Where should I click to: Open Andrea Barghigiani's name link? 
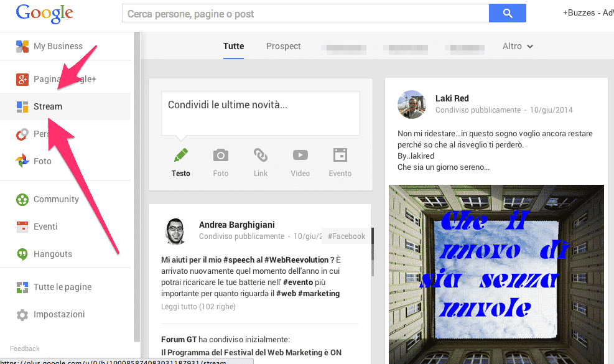pos(237,225)
